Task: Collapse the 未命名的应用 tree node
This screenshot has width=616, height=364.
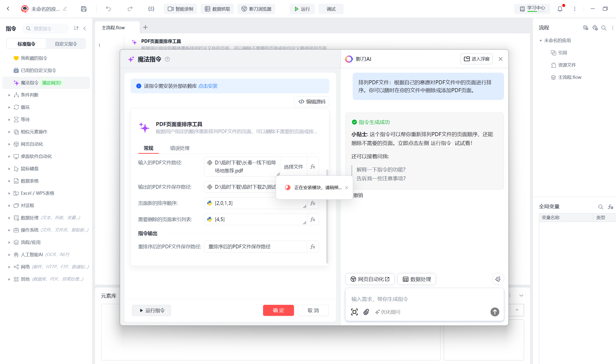Action: [540, 41]
